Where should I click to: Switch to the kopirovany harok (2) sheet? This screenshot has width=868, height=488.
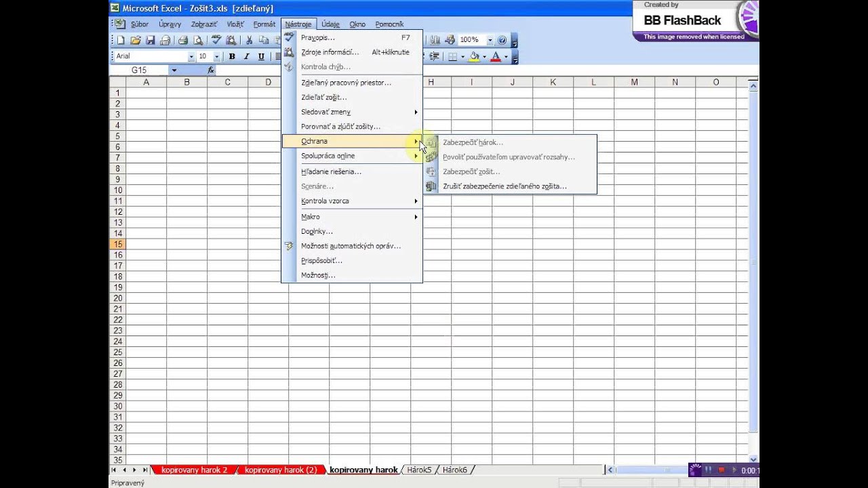(x=280, y=470)
